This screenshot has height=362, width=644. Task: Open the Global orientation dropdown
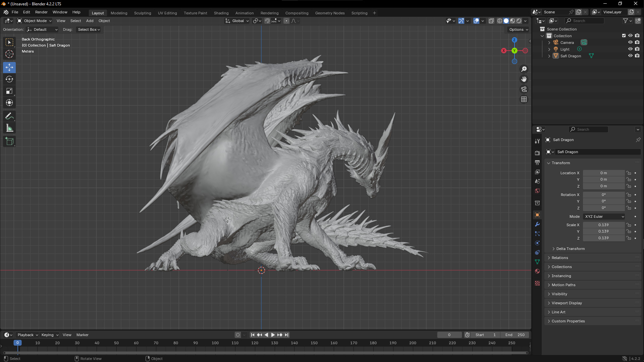point(237,21)
